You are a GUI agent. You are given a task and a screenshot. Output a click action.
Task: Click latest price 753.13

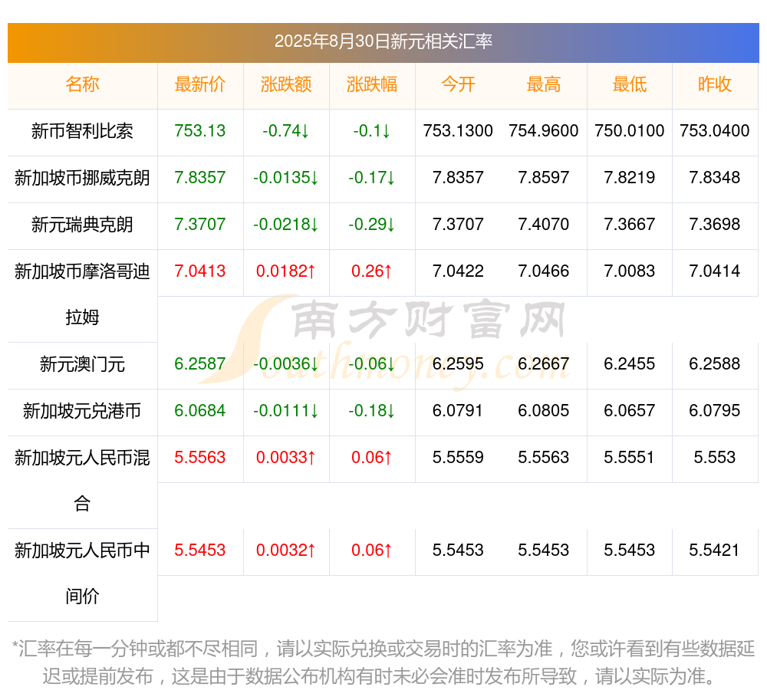[x=200, y=131]
